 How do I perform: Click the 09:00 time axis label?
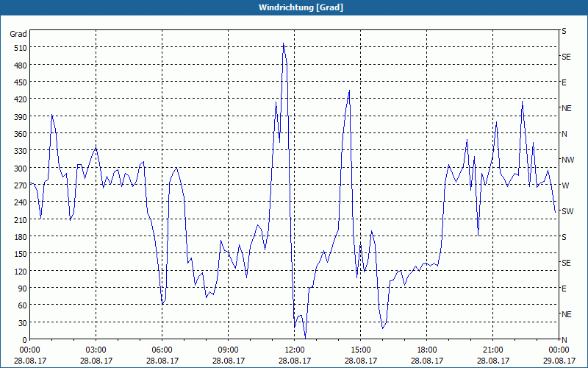coord(228,350)
